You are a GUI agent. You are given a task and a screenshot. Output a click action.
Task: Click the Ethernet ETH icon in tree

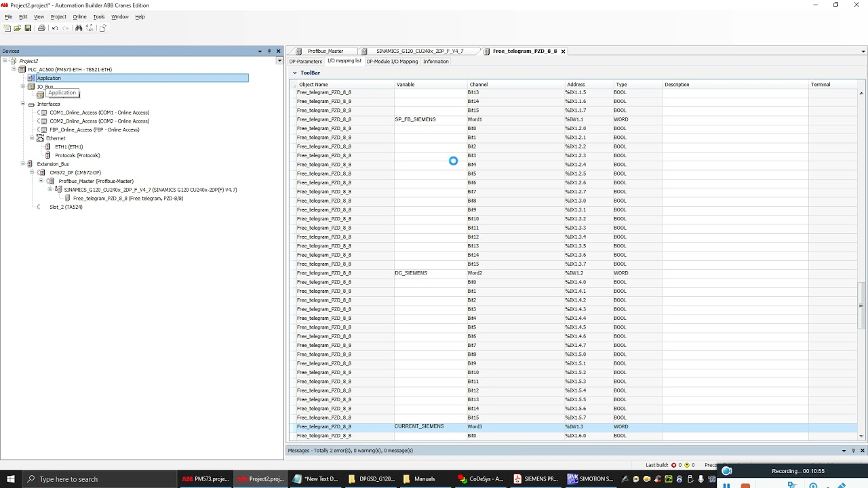tap(40, 138)
